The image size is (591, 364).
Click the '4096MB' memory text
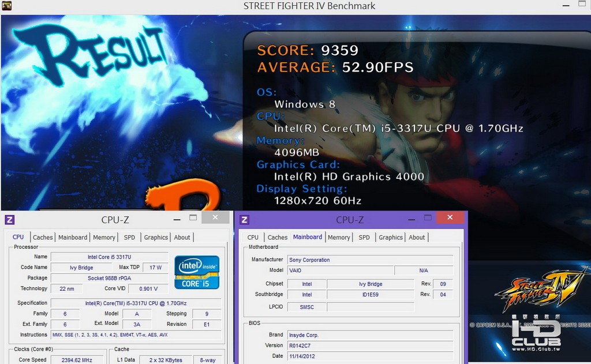point(297,153)
